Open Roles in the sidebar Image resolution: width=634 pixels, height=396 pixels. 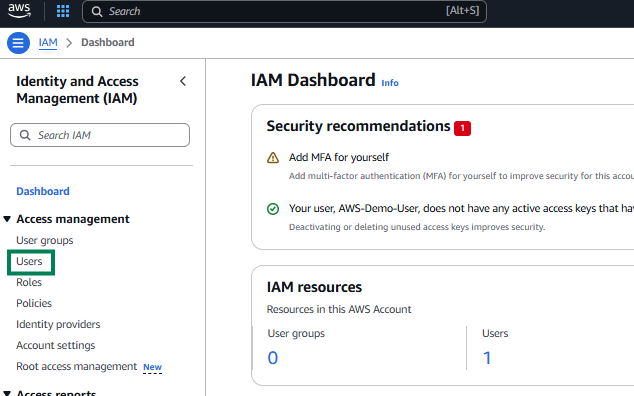pyautogui.click(x=29, y=282)
